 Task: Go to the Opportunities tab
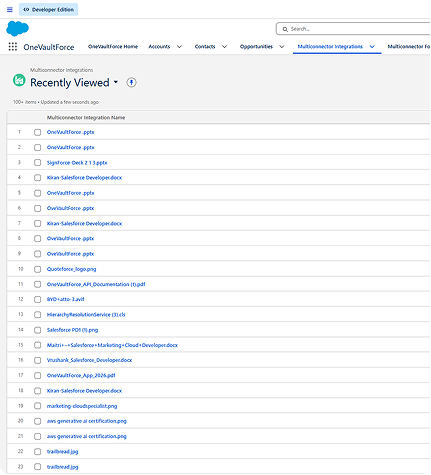pos(256,47)
